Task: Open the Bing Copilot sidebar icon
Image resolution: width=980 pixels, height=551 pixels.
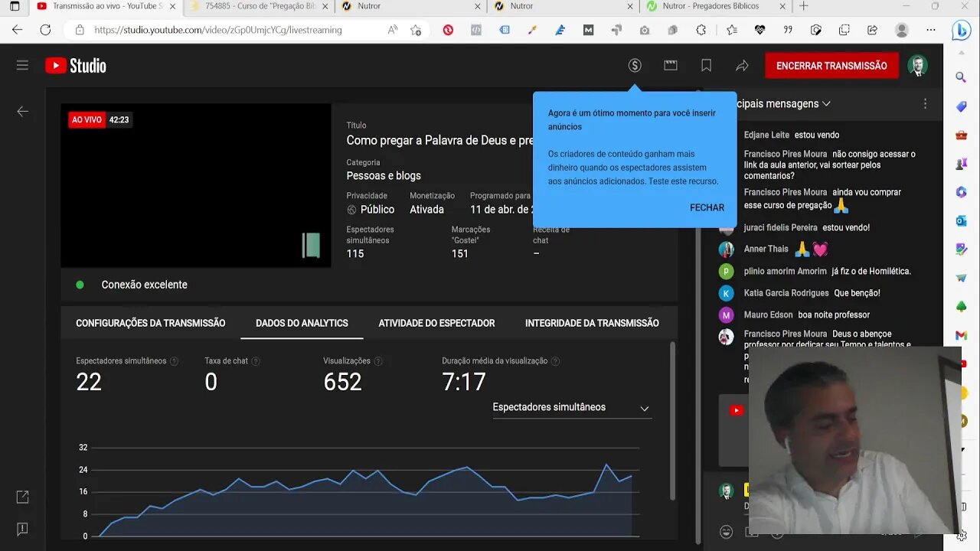Action: point(962,31)
